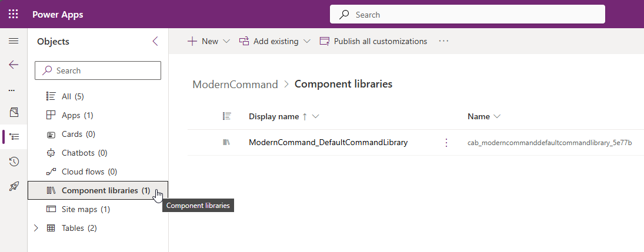Go back using left arrow icon
Screen dimensions: 644x252
[14, 65]
